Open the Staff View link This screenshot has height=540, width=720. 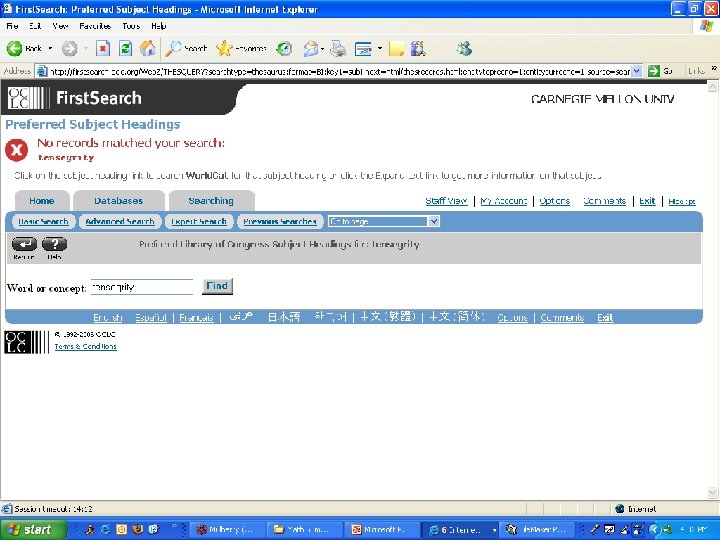(x=446, y=201)
